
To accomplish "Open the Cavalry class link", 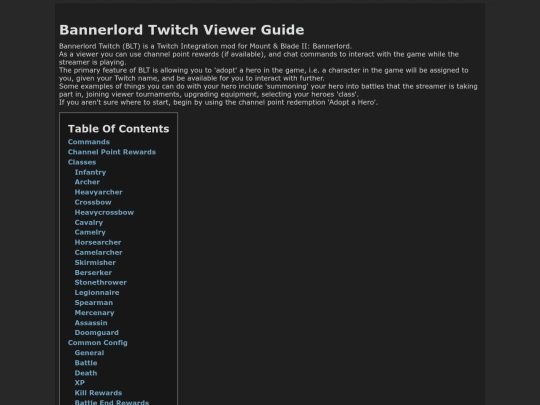I will point(89,222).
